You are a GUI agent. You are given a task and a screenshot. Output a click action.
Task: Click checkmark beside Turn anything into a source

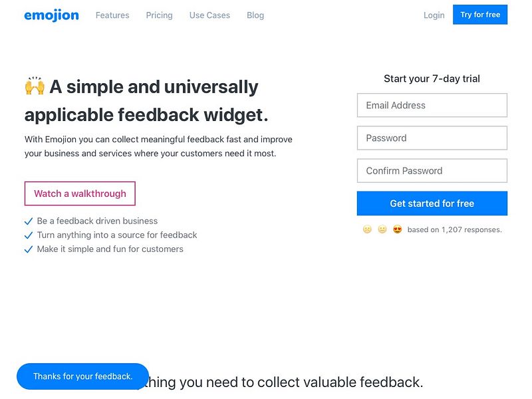pyautogui.click(x=29, y=235)
